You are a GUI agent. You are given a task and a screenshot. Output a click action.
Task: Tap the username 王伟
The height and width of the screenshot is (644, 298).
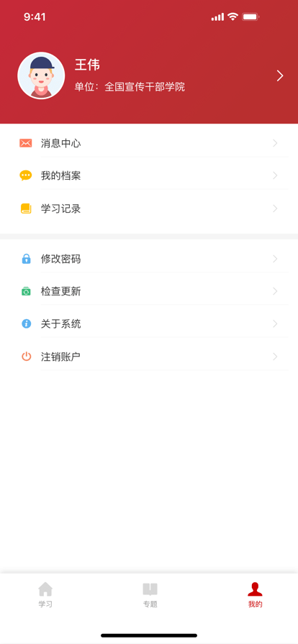click(x=87, y=65)
